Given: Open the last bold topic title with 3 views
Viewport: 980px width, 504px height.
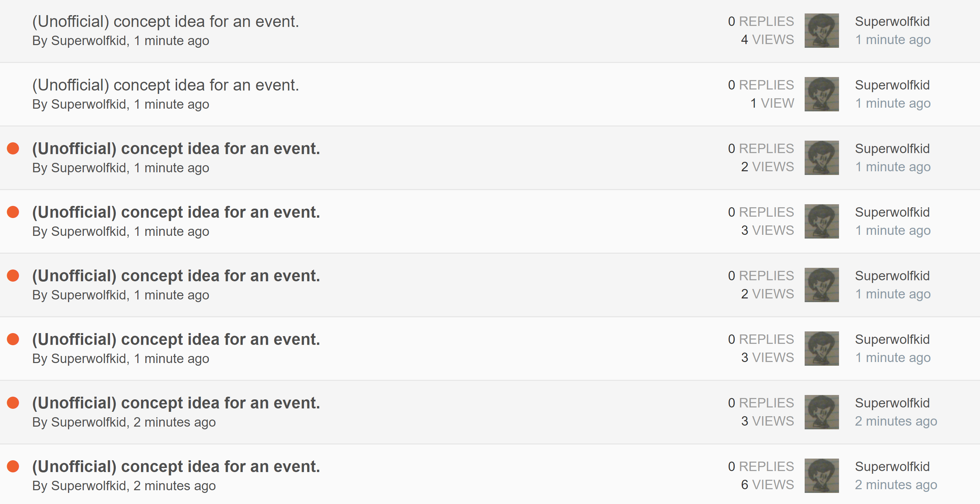Looking at the screenshot, I should pyautogui.click(x=176, y=403).
